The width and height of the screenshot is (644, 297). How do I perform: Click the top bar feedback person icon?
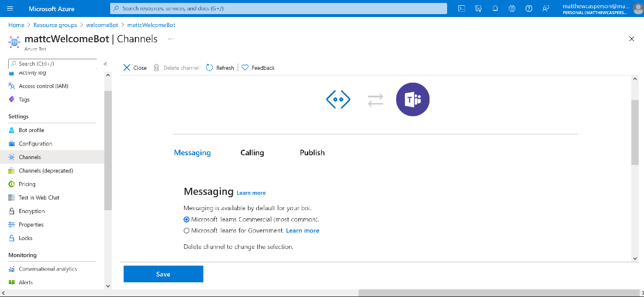546,8
